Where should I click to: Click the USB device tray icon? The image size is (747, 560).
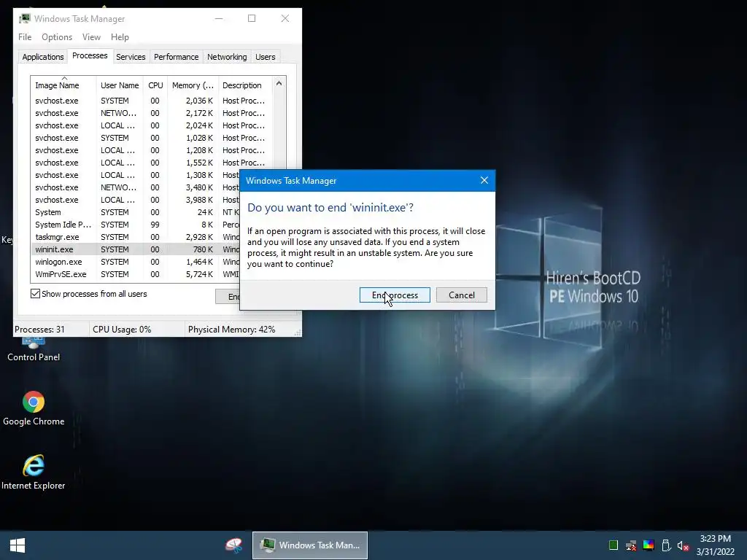tap(666, 545)
